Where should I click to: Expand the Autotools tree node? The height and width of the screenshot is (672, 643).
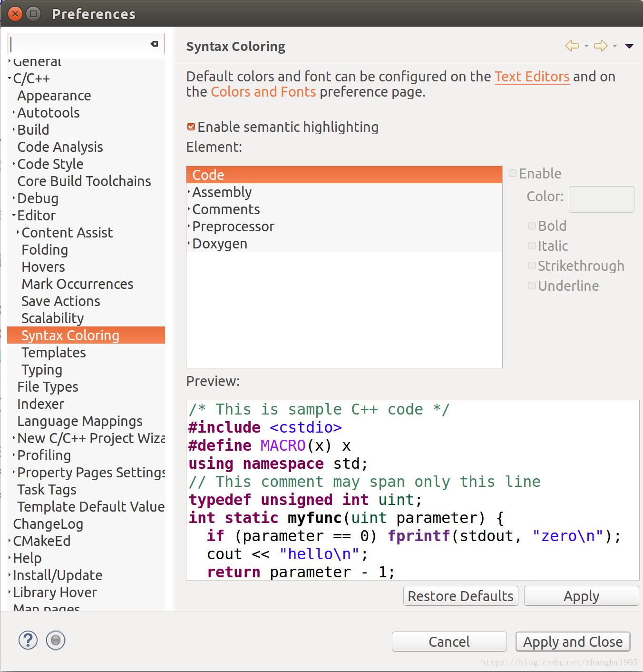coord(14,112)
